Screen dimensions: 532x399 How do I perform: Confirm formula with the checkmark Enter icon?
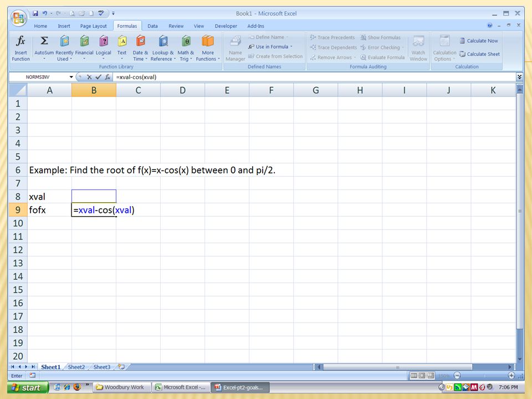click(98, 77)
